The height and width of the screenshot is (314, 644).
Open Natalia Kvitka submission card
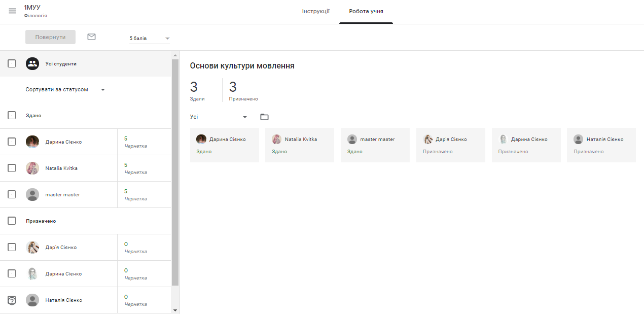pyautogui.click(x=300, y=145)
